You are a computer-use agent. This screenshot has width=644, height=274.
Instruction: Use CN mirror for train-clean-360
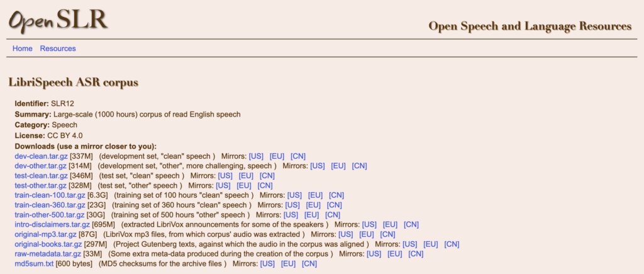point(335,205)
